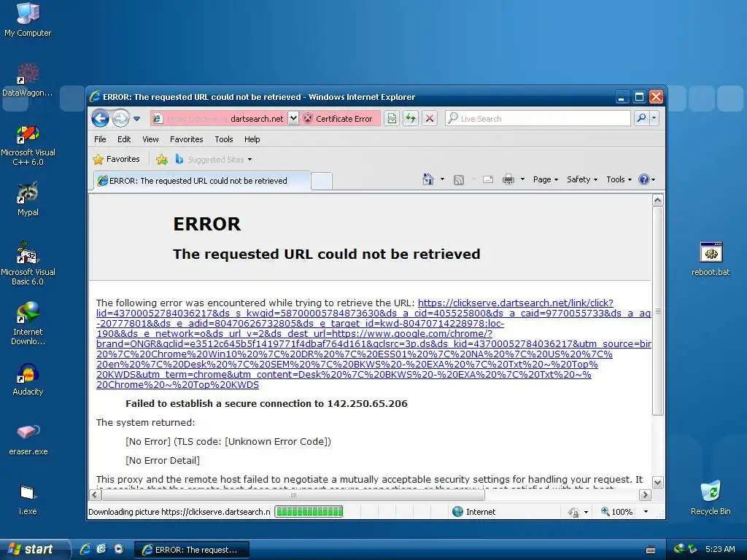Open a new blank tab
747x560 pixels.
click(322, 182)
